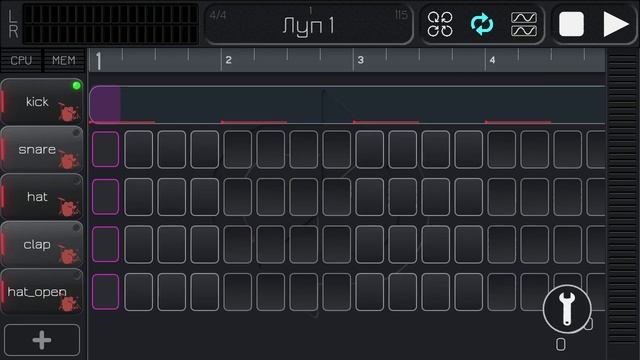The width and height of the screenshot is (640, 360).
Task: Show the MEM meter
Action: tap(64, 60)
